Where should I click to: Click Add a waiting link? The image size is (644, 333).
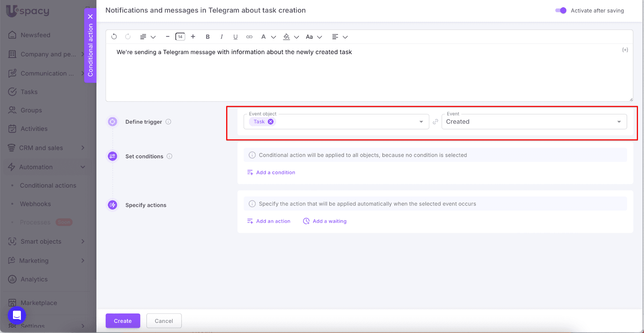pos(329,221)
